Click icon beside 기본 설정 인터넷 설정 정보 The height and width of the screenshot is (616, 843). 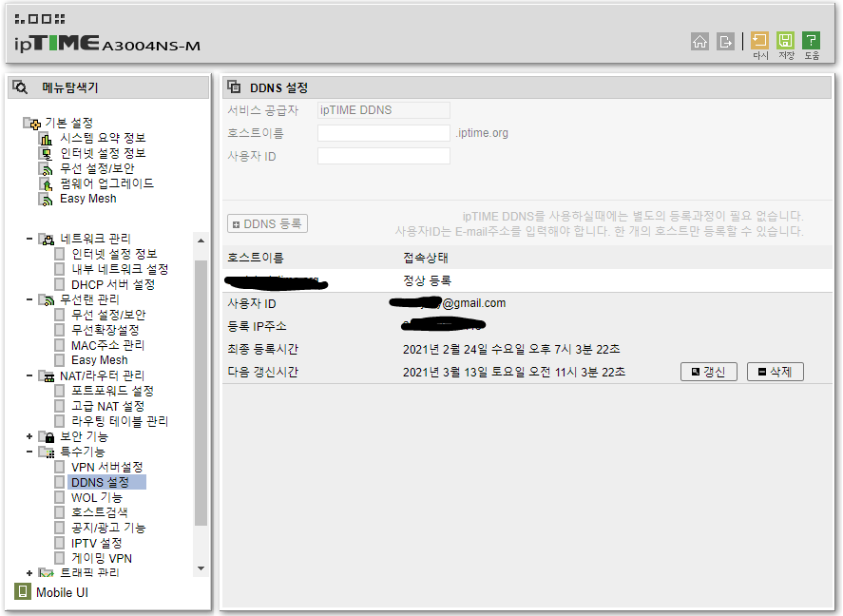(x=46, y=154)
